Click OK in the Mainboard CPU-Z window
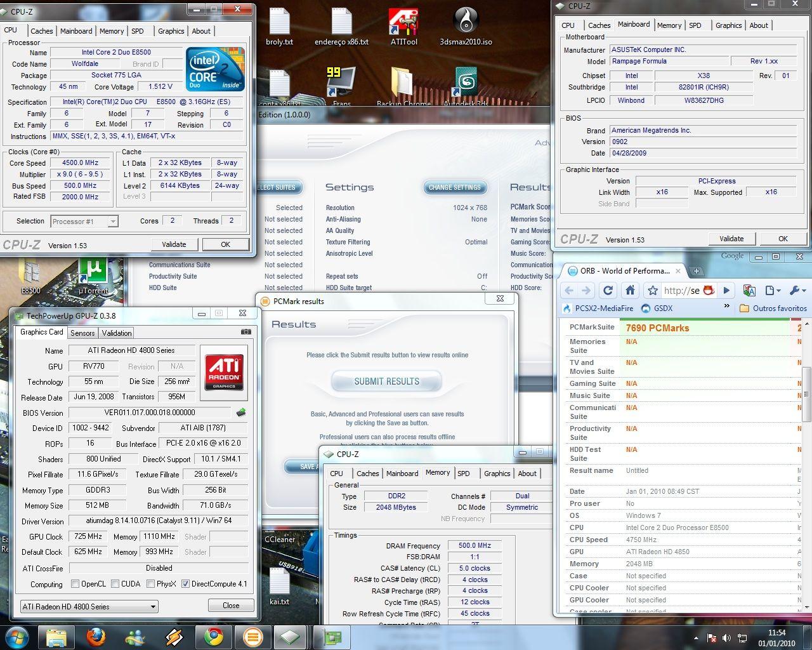The width and height of the screenshot is (812, 650). pyautogui.click(x=783, y=239)
